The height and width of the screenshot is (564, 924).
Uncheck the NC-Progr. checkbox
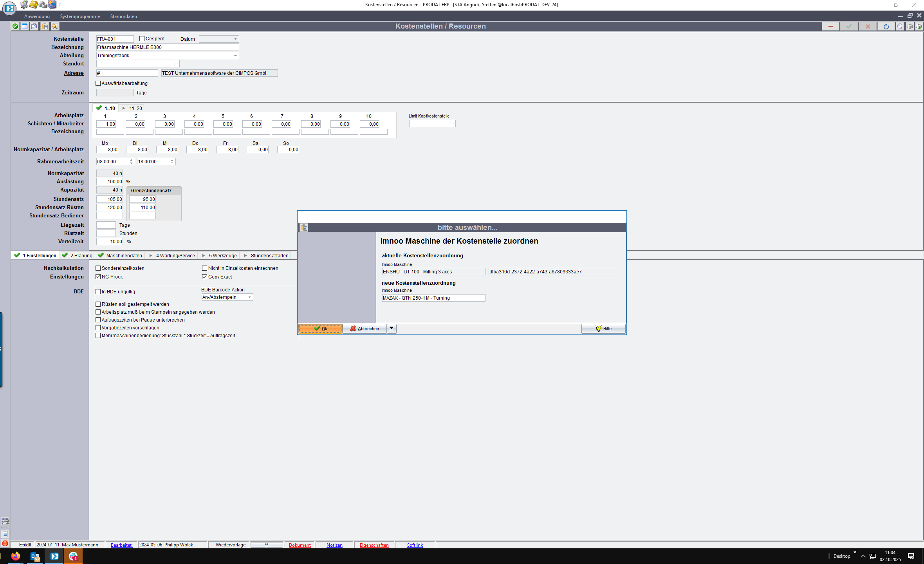pyautogui.click(x=98, y=277)
